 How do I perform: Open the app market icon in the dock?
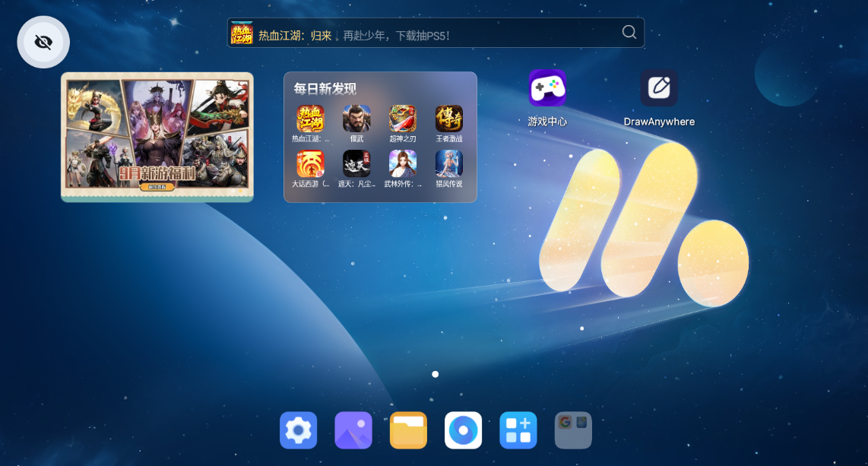(518, 430)
